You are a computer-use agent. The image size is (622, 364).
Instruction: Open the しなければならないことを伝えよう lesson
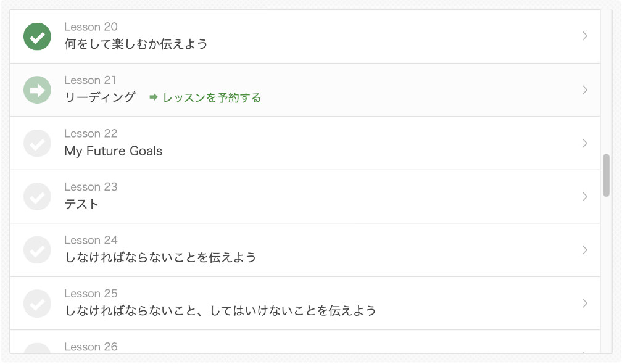pyautogui.click(x=160, y=257)
